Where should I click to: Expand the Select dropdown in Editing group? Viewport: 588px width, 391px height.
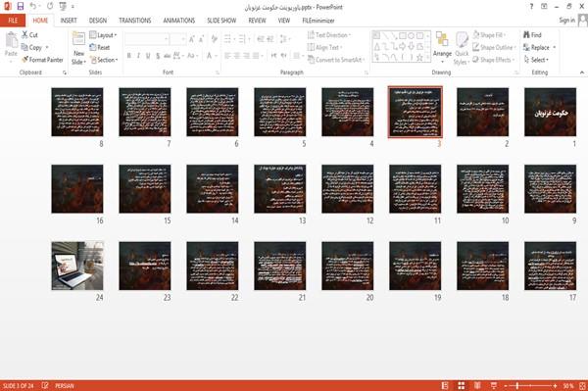pyautogui.click(x=536, y=60)
